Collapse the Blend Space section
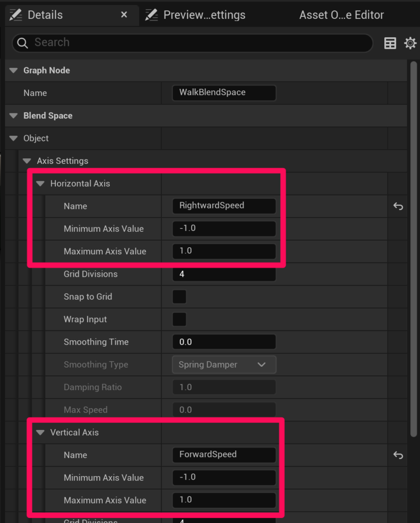Viewport: 420px width, 523px height. (13, 116)
